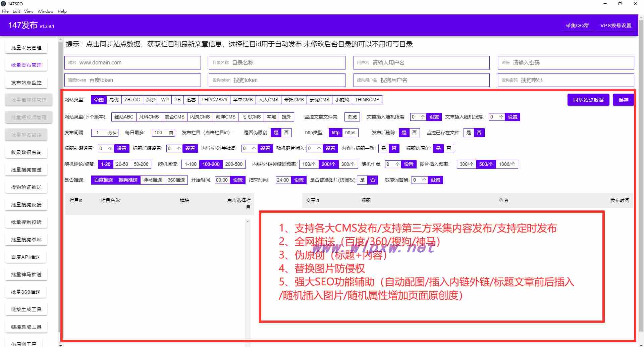Select 200-500 for 随机阅读
Screen dimensions: 644x347
click(x=234, y=164)
